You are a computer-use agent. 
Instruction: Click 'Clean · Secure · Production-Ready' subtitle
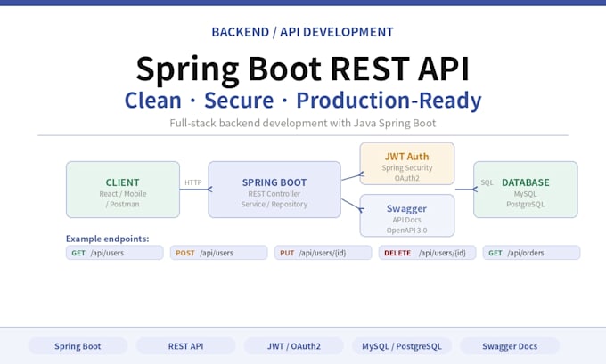[x=303, y=101]
